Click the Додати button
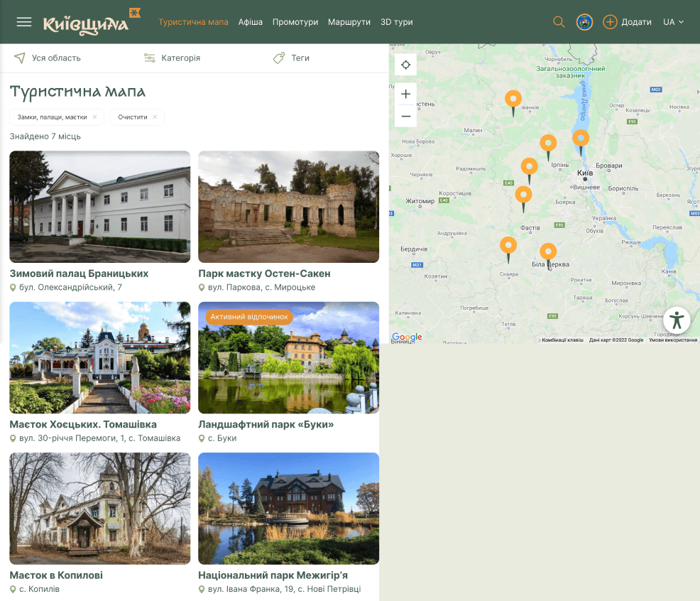Screen dimensions: 700x601 click(627, 22)
